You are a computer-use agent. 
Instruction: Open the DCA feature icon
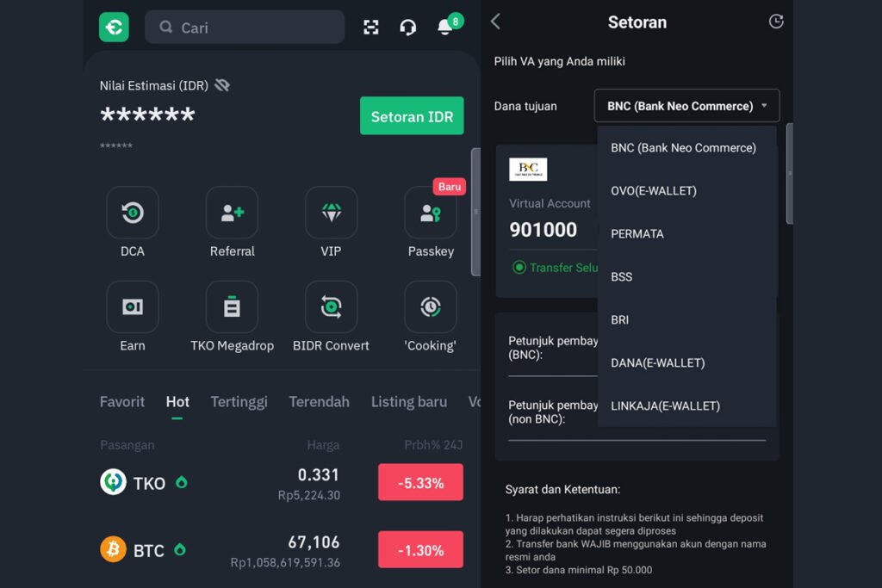pyautogui.click(x=133, y=213)
